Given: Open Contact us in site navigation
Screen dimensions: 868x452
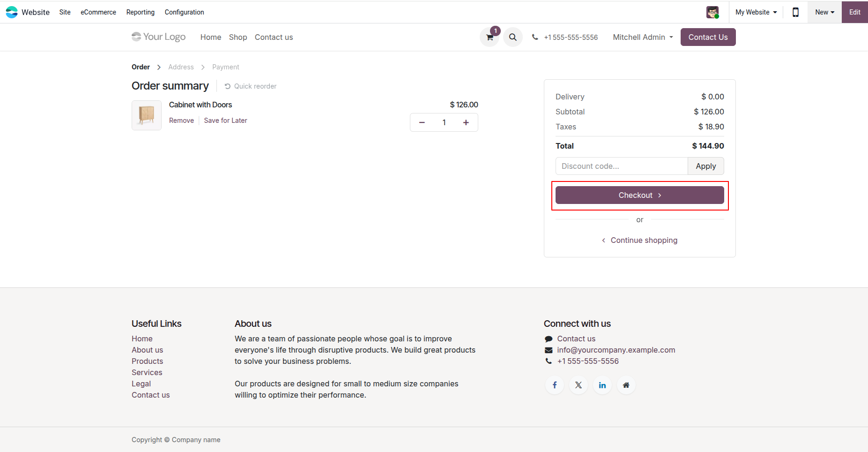Looking at the screenshot, I should pos(274,37).
